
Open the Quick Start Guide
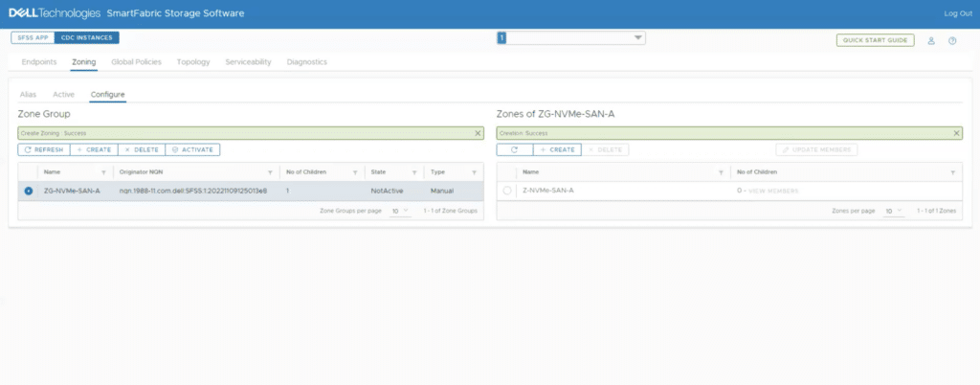tap(875, 40)
